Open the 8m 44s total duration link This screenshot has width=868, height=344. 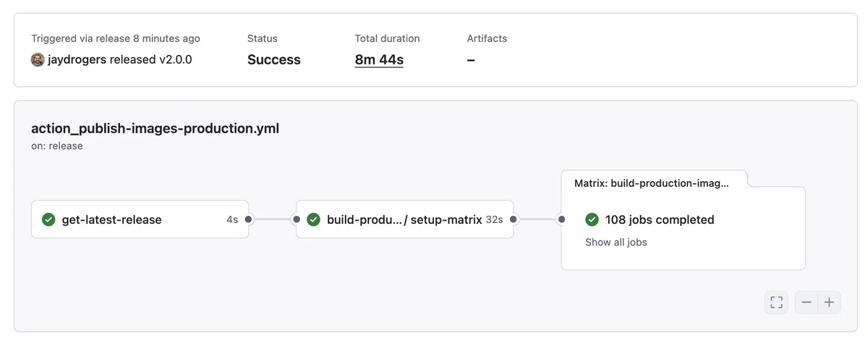(379, 59)
